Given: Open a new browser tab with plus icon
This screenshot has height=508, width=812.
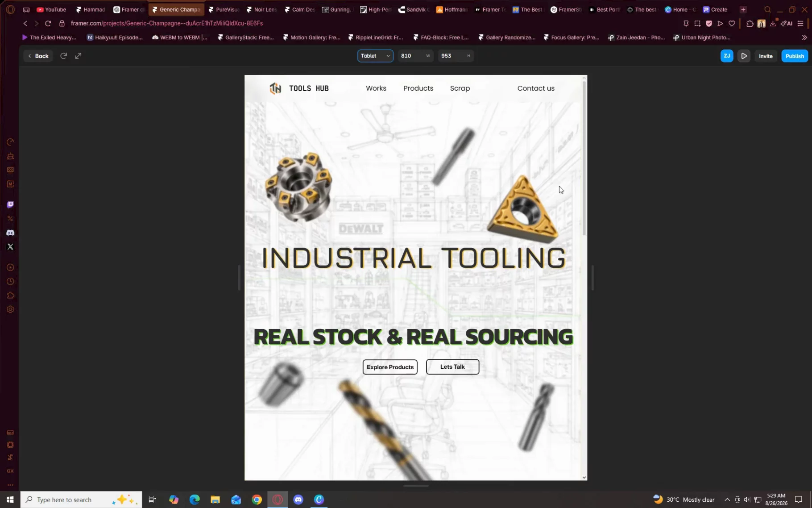Looking at the screenshot, I should pos(743,9).
